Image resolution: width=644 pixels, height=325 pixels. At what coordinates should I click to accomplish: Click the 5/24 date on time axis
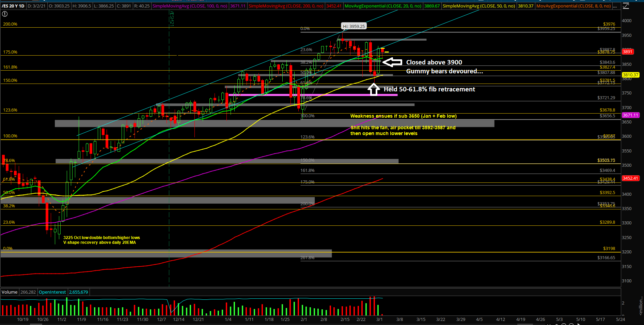(x=621, y=320)
